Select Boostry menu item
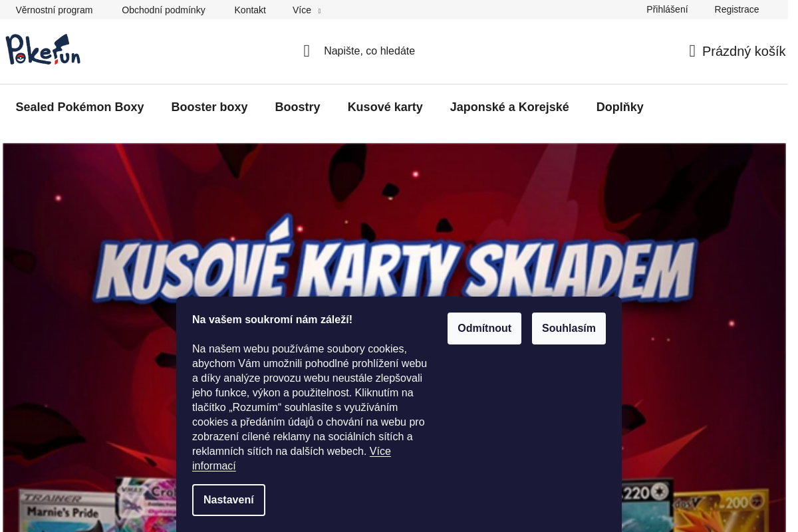The width and height of the screenshot is (798, 532). (297, 107)
